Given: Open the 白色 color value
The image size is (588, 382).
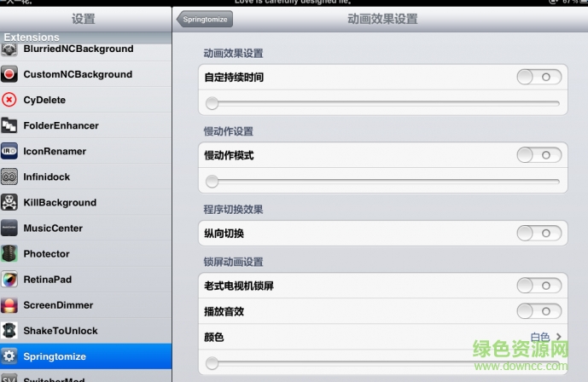Looking at the screenshot, I should point(540,337).
